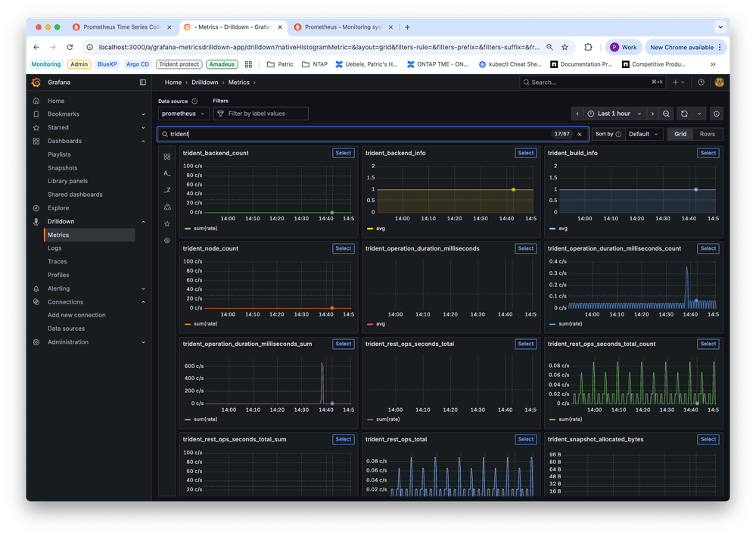
Task: Open the Sort by Default dropdown
Action: click(643, 134)
